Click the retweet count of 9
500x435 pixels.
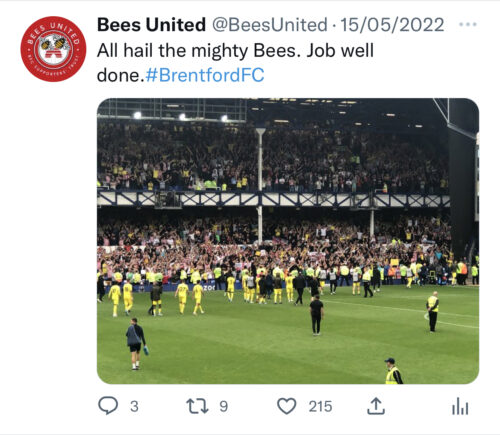[224, 406]
